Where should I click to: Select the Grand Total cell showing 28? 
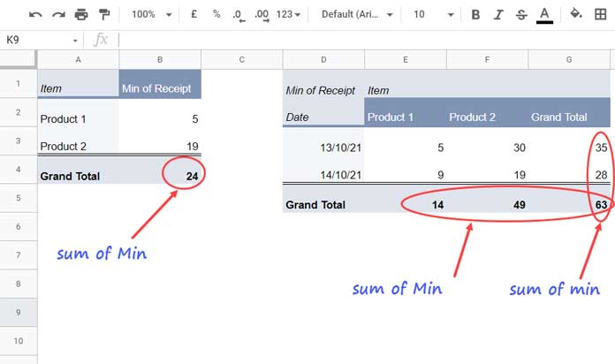click(569, 170)
